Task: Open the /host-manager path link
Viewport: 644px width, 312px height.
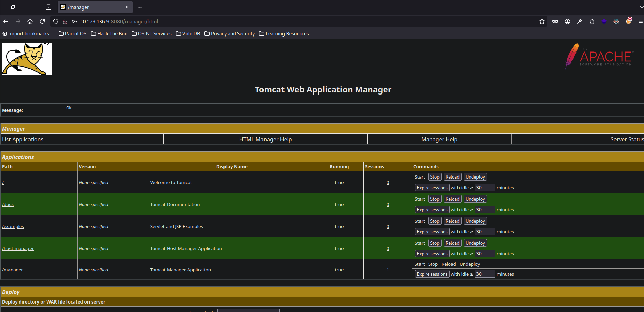Action: point(18,248)
